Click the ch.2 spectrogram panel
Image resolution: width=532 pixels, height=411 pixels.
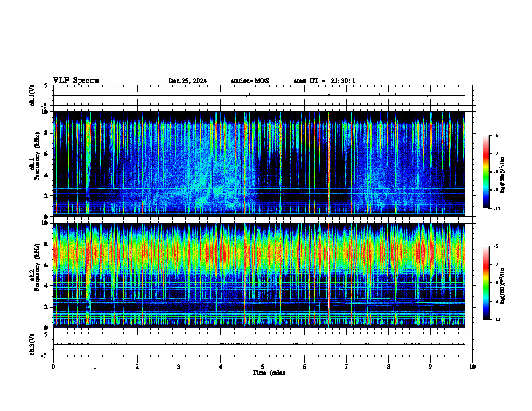[x=259, y=275]
